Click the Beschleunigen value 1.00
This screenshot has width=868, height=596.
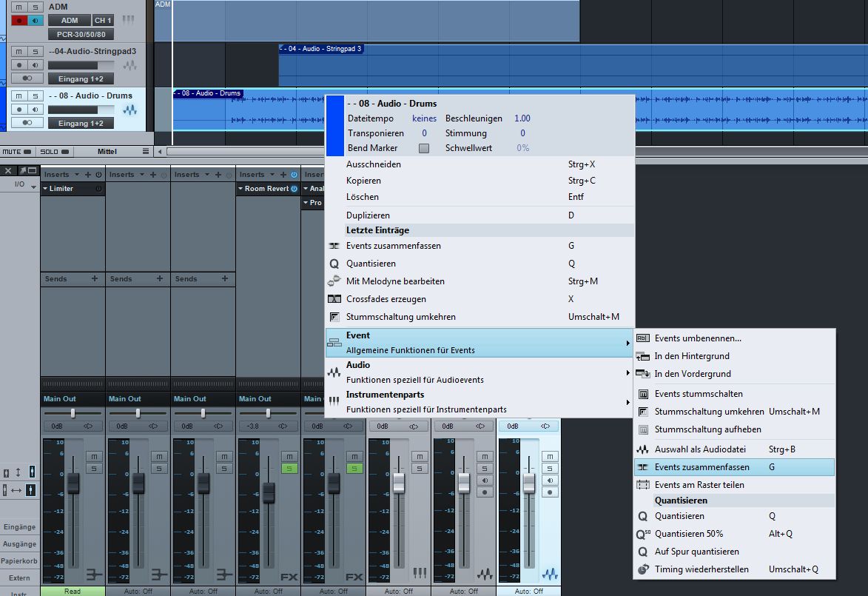[x=522, y=118]
